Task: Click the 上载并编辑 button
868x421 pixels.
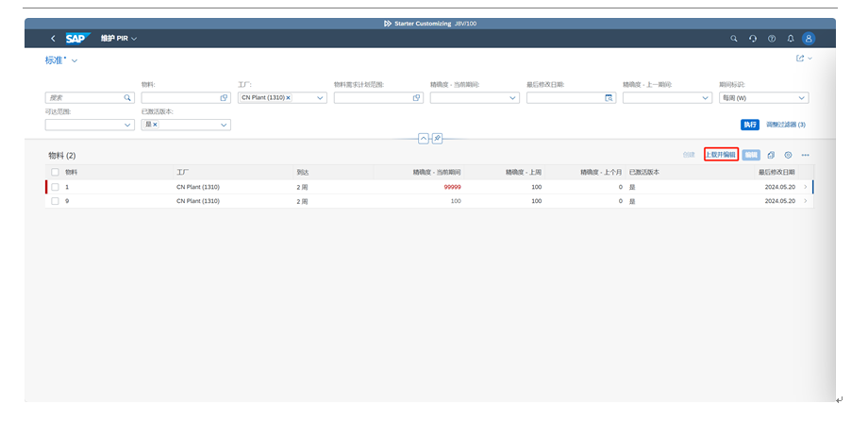Action: click(721, 155)
